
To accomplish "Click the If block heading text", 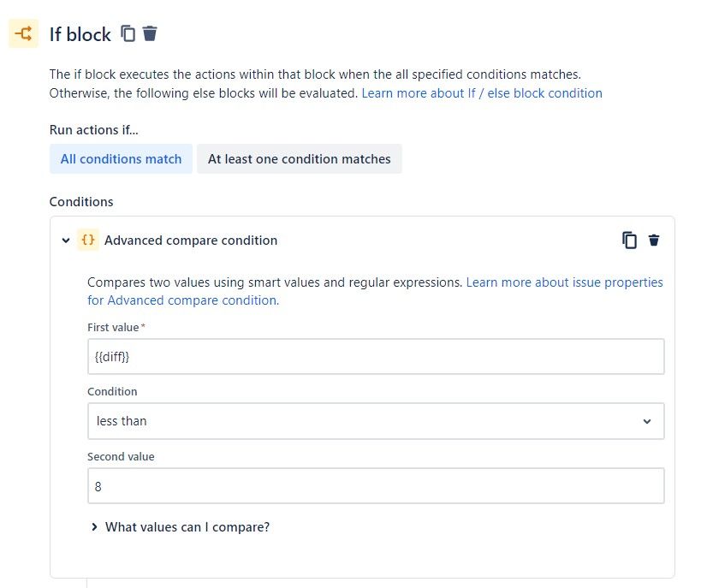I will pyautogui.click(x=80, y=34).
